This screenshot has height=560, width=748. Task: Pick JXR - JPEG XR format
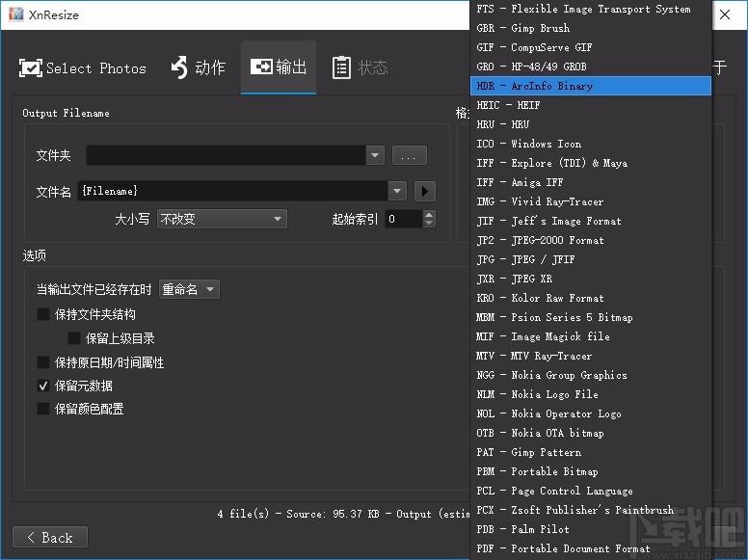coord(591,279)
